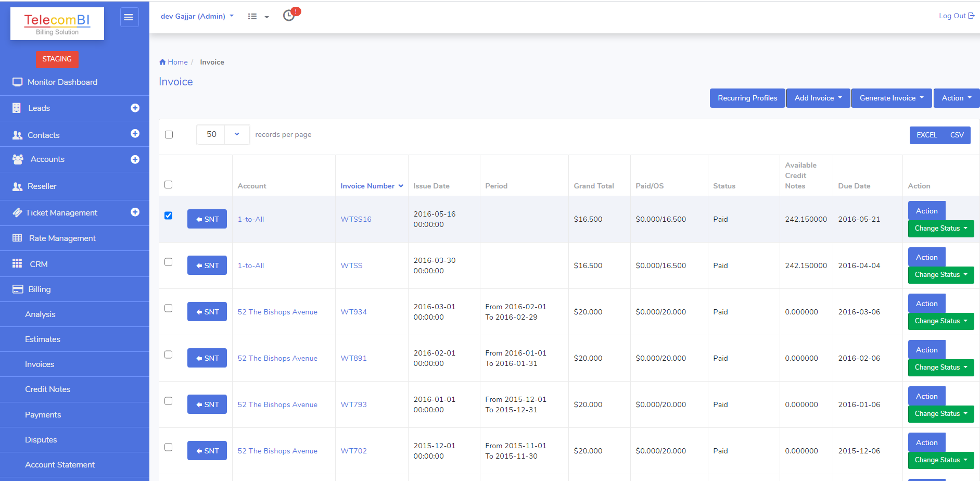This screenshot has height=481, width=980.
Task: Expand the Generate Invoice dropdown
Action: tap(892, 98)
